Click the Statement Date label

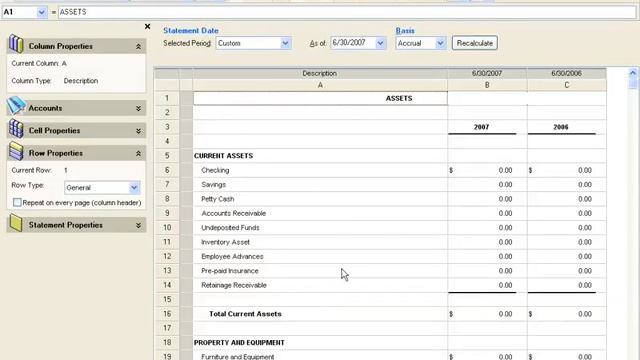tap(191, 31)
